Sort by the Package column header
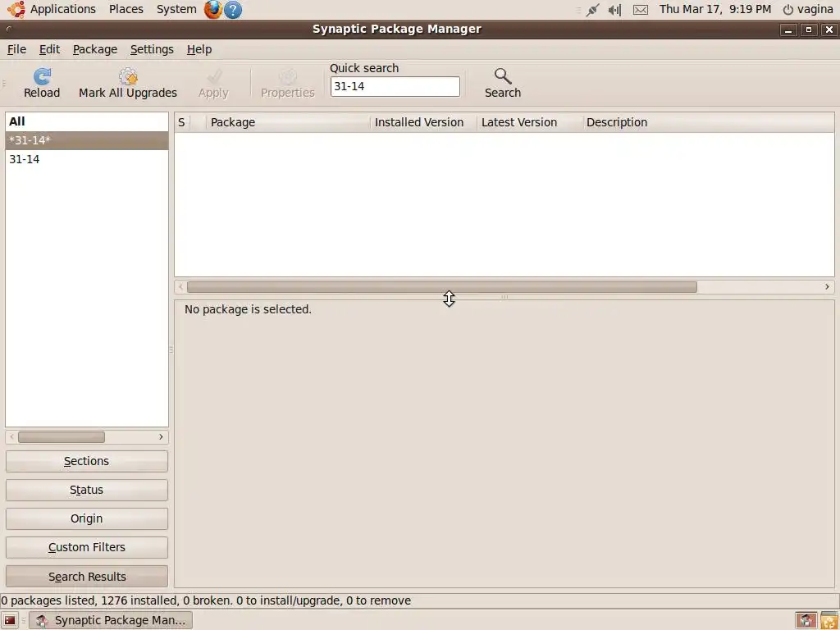The height and width of the screenshot is (630, 840). point(288,122)
